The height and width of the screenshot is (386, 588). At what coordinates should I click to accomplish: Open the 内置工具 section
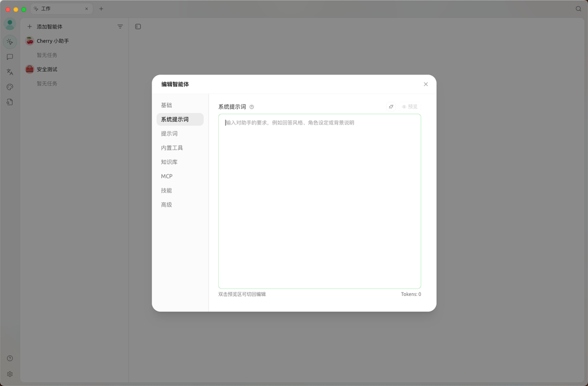[180, 148]
